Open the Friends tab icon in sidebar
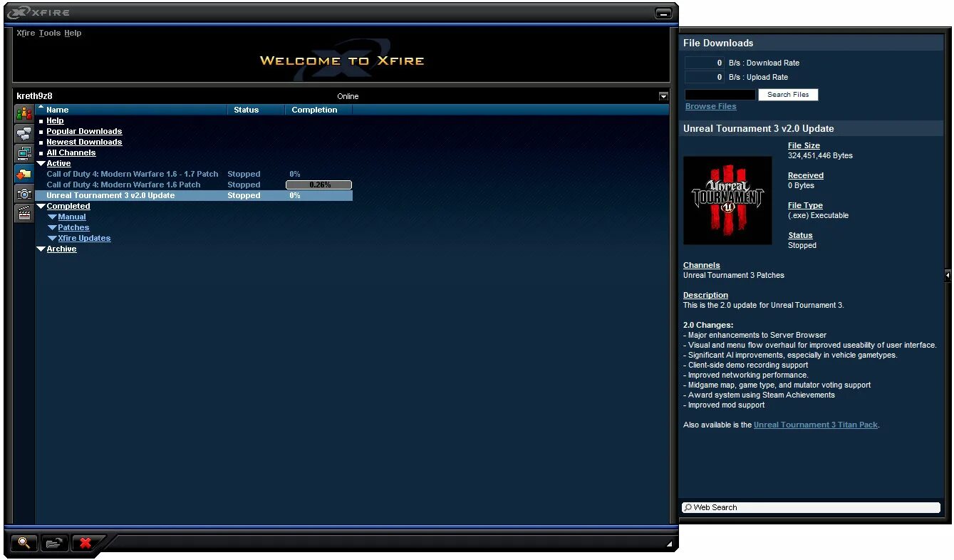This screenshot has height=560, width=954. (24, 114)
